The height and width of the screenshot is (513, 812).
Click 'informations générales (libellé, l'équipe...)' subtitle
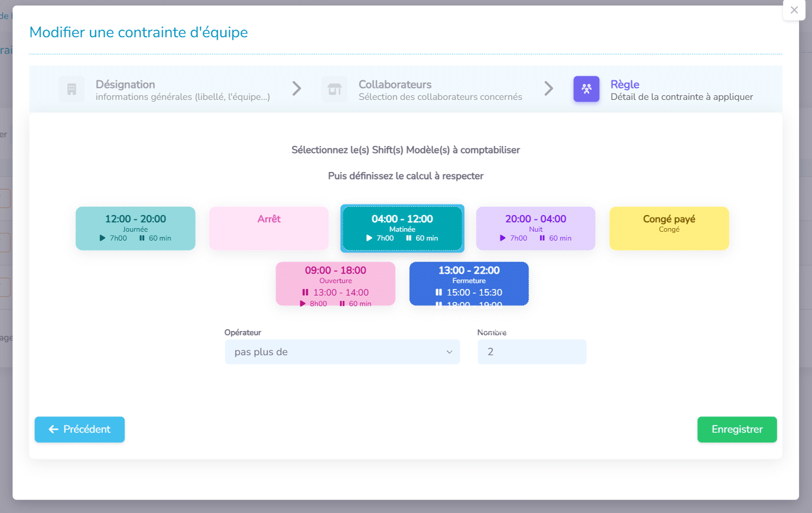[x=183, y=97]
